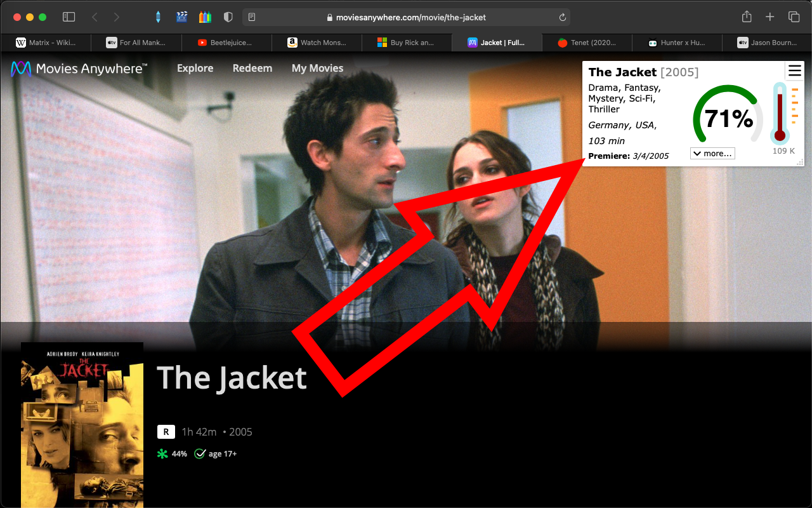The width and height of the screenshot is (812, 508).
Task: Click the blue diamond extension icon
Action: (x=158, y=17)
